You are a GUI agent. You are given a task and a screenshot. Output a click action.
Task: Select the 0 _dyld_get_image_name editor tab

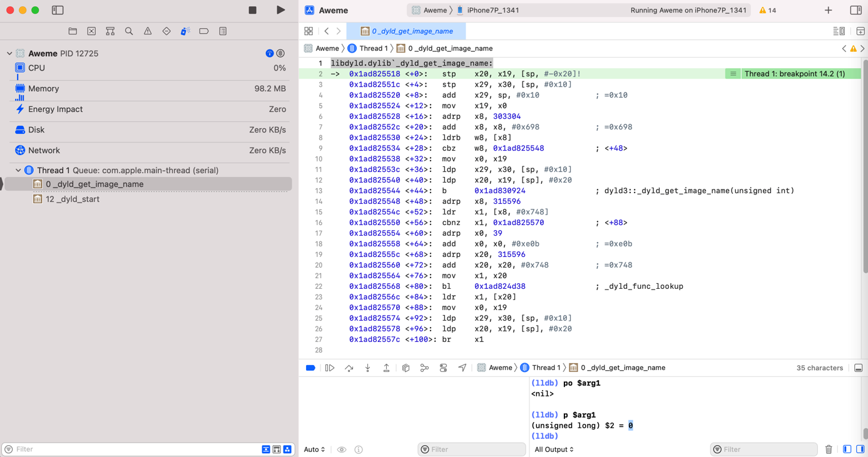click(x=406, y=31)
